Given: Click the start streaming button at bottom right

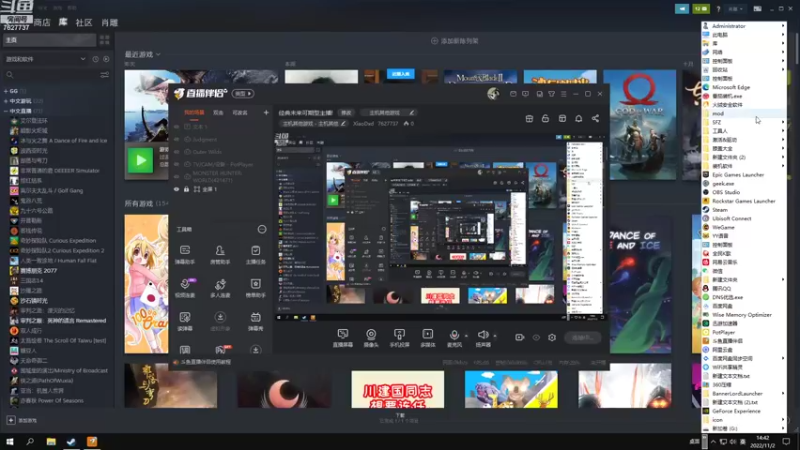Looking at the screenshot, I should click(583, 337).
